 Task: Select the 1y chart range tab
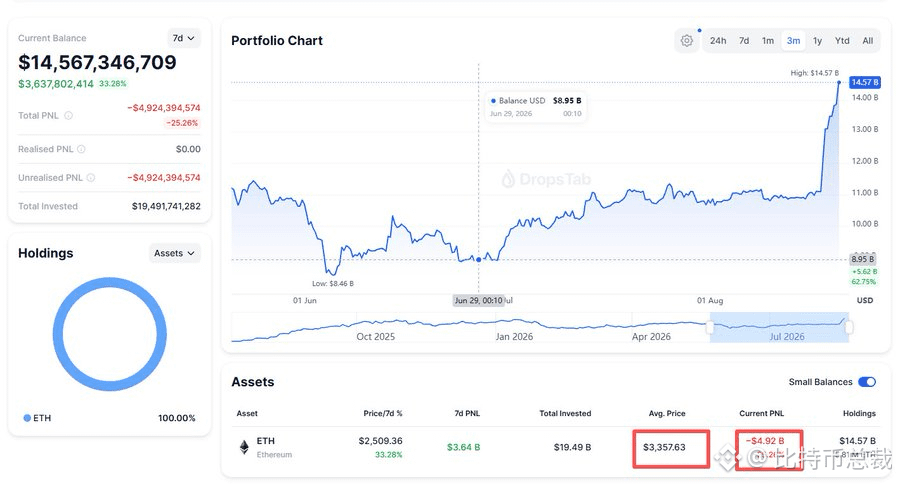click(817, 41)
